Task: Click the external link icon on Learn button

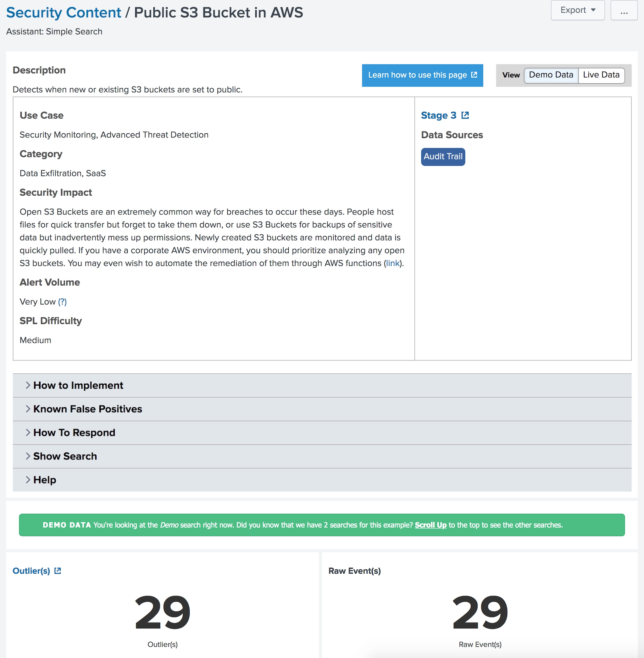Action: (x=475, y=75)
